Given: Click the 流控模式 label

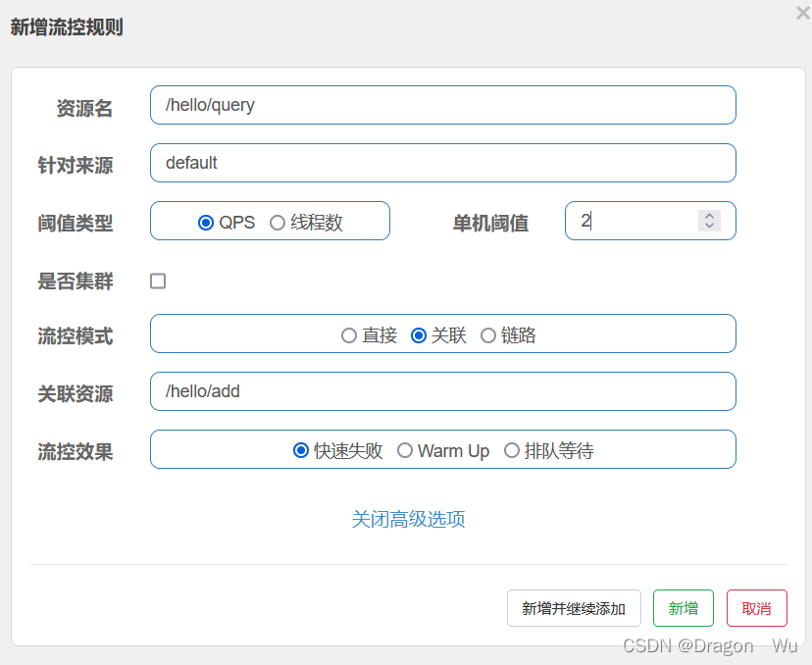Looking at the screenshot, I should (76, 336).
